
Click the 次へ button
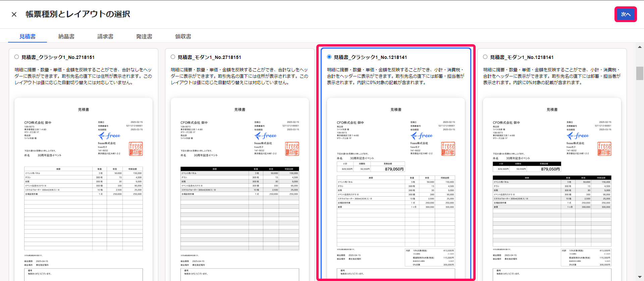coord(626,14)
